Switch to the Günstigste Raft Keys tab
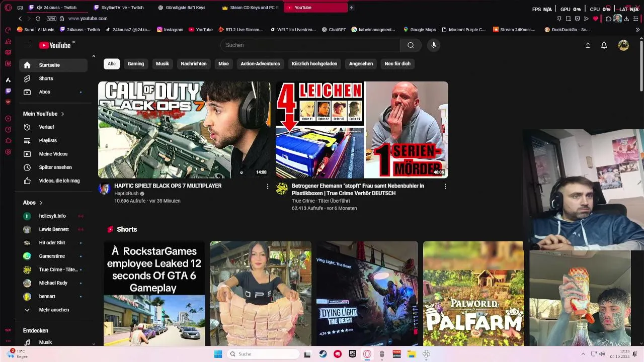The image size is (644, 362). pos(187,8)
